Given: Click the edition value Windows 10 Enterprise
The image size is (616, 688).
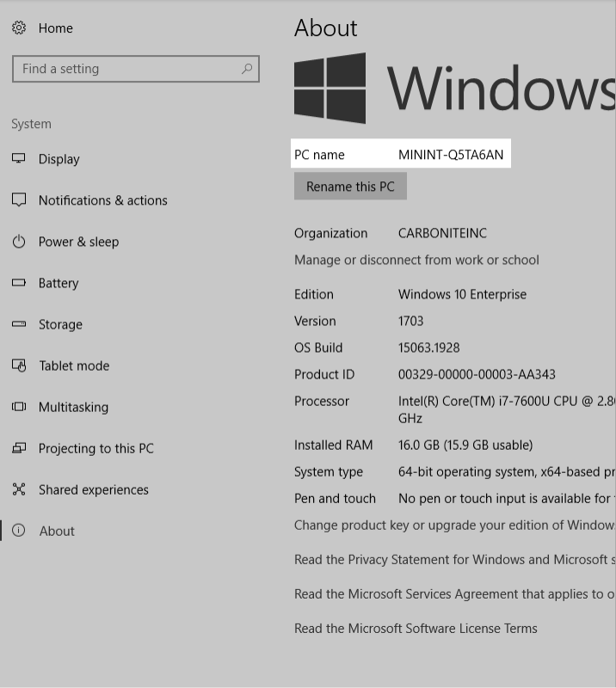Looking at the screenshot, I should point(462,294).
